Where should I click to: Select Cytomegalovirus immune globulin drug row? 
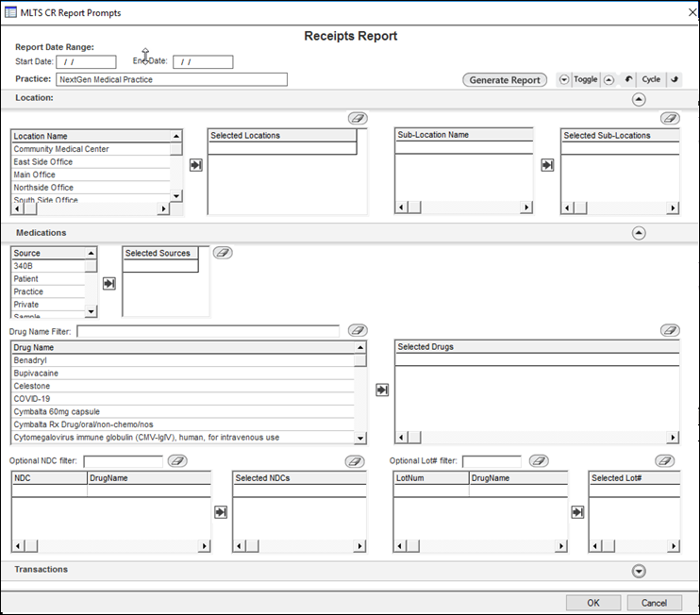183,438
